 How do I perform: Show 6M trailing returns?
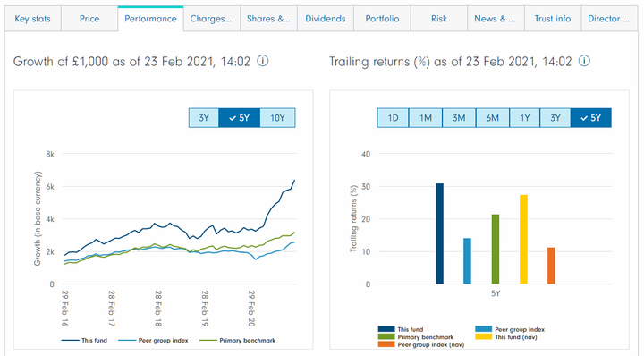click(492, 118)
